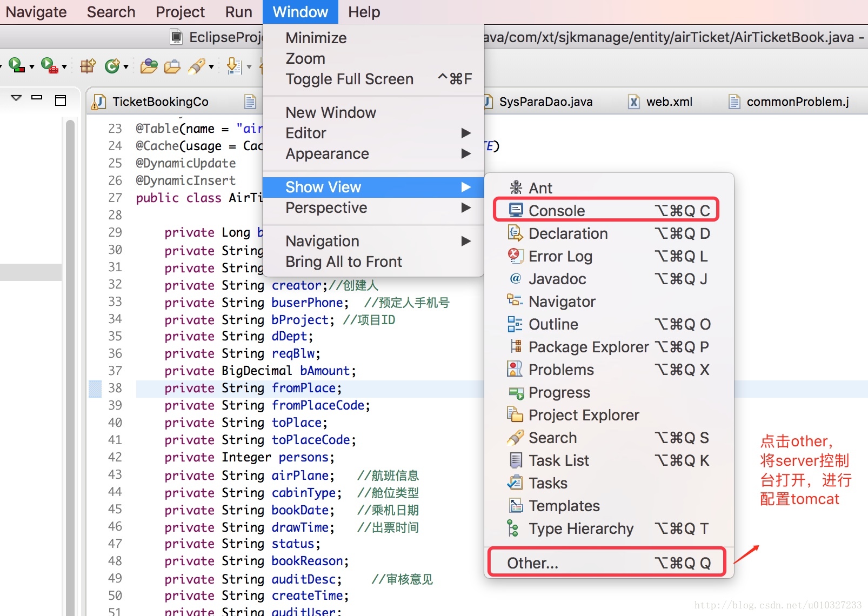Close the open Window menu
868x616 pixels.
[x=301, y=12]
